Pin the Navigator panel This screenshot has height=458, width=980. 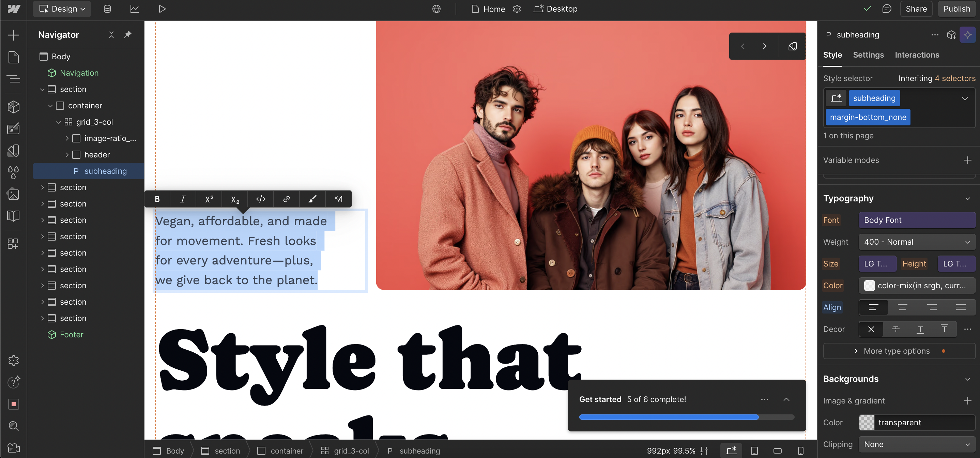pos(128,35)
